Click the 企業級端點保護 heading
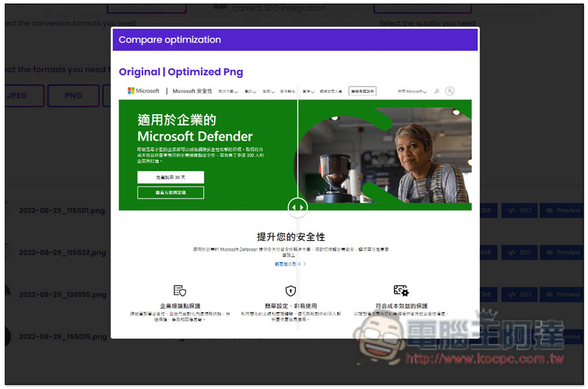Screen dimensions: 588x389 point(180,306)
